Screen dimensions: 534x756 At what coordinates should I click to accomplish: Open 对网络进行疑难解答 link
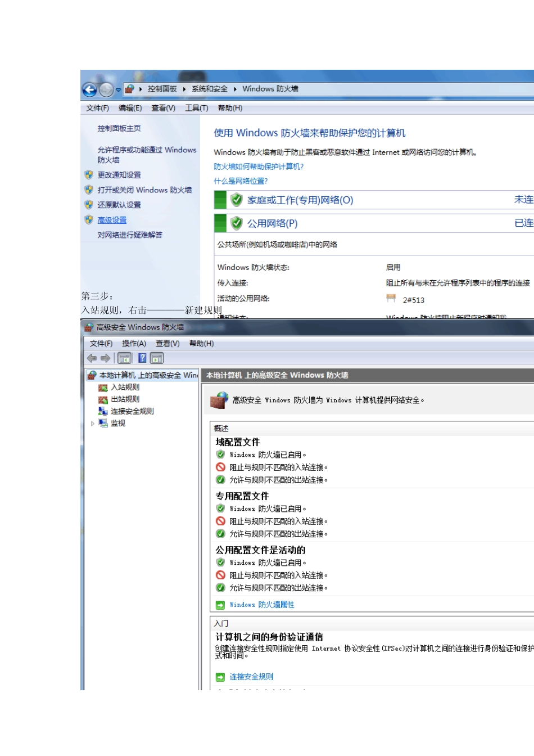tap(130, 235)
